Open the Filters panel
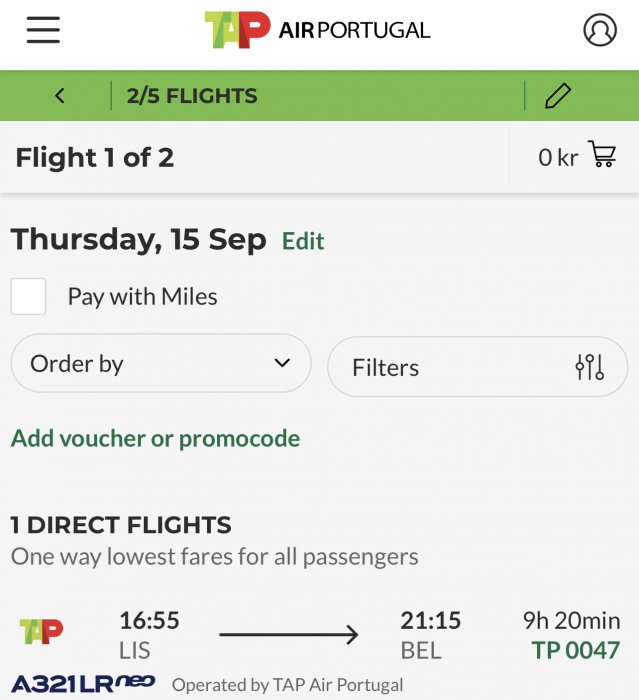 (477, 368)
